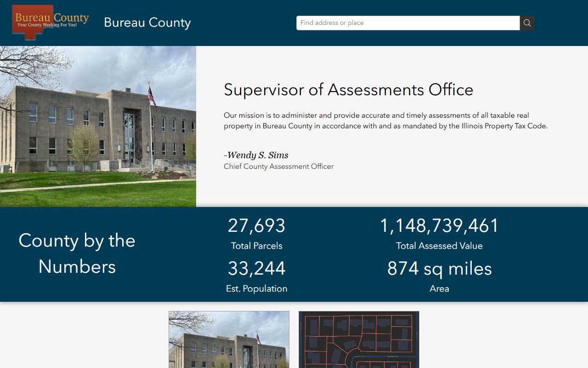
Task: Open the Bureau County header title
Action: [147, 23]
